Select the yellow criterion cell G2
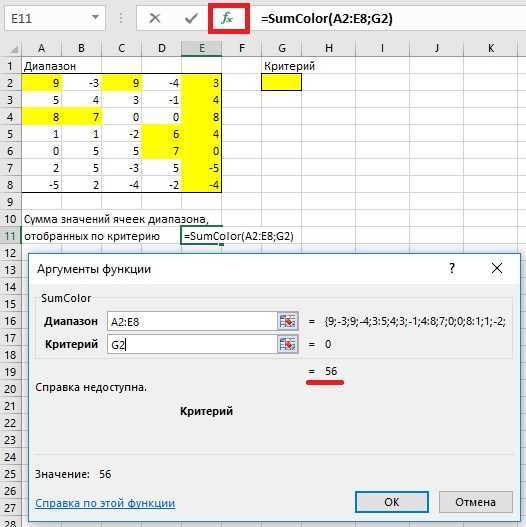 coord(281,82)
